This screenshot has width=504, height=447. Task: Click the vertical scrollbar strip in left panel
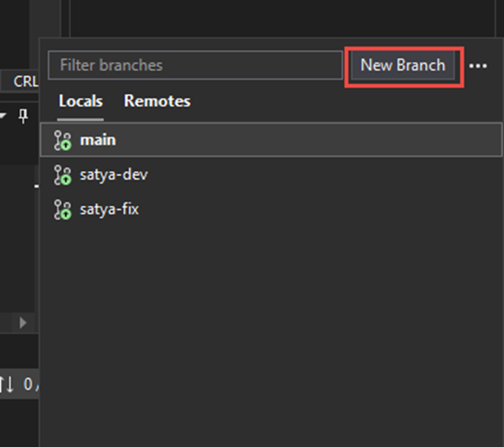pos(37,238)
